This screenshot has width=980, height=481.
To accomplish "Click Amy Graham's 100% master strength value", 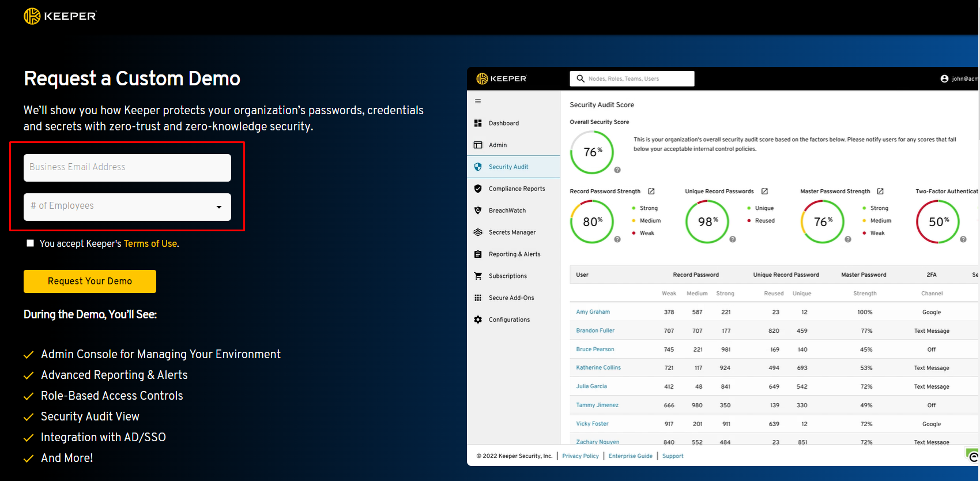I will coord(865,312).
